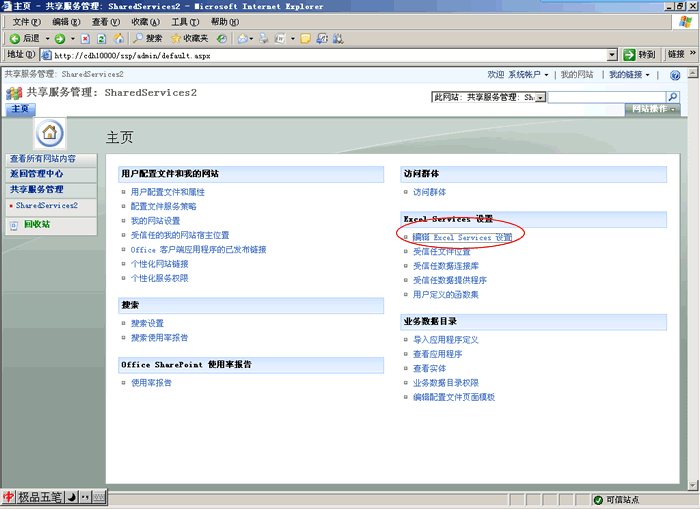Open the 用户配置文件和属性 link
The width and height of the screenshot is (700, 509).
(x=167, y=192)
